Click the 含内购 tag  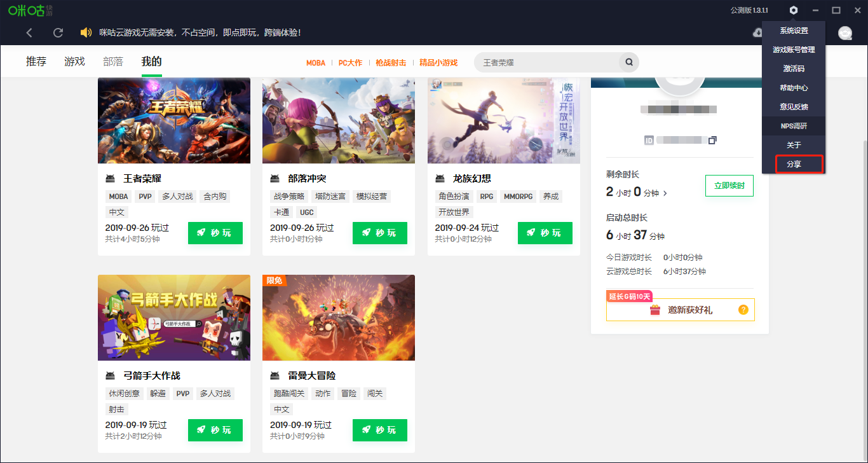(215, 197)
